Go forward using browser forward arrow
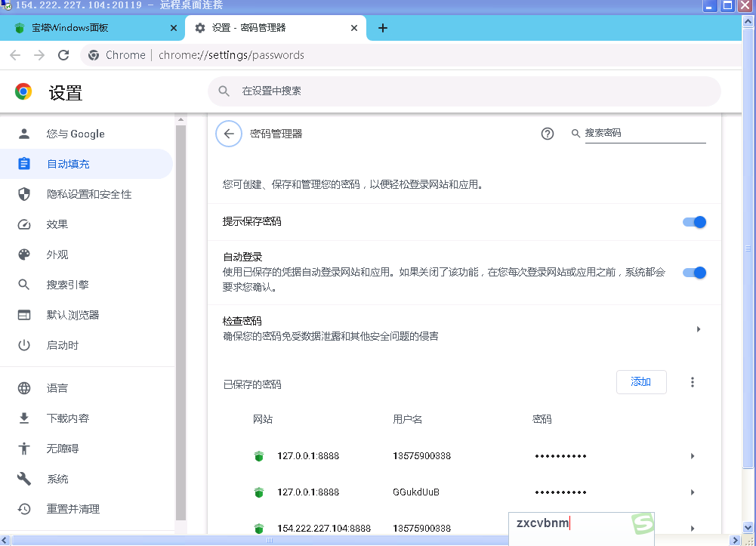The image size is (756, 546). point(39,55)
